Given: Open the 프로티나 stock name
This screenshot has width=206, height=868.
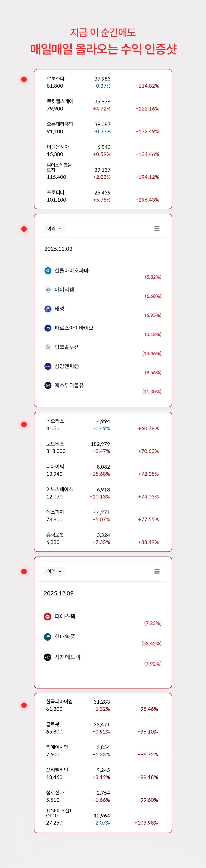Looking at the screenshot, I should [56, 192].
